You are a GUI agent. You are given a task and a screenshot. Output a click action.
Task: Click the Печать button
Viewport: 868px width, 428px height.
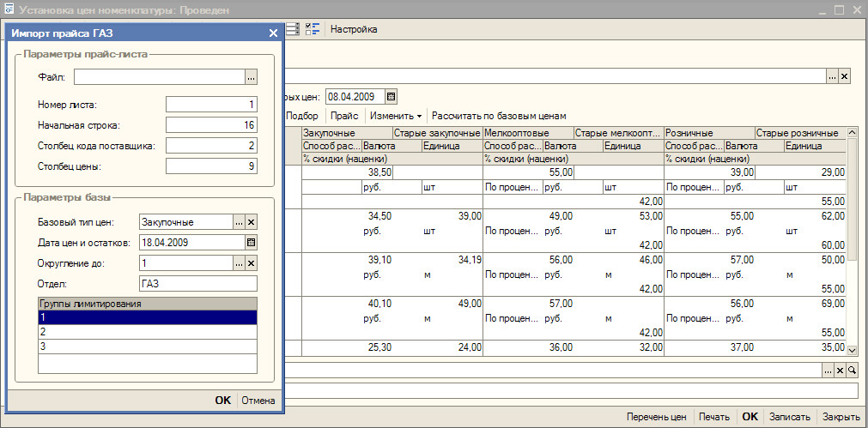(714, 417)
